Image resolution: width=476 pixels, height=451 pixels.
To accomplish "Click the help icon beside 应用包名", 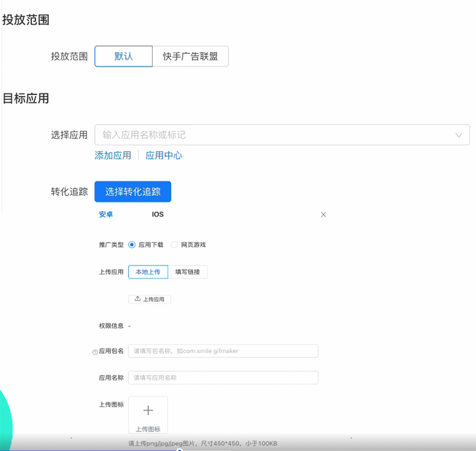I will [95, 352].
